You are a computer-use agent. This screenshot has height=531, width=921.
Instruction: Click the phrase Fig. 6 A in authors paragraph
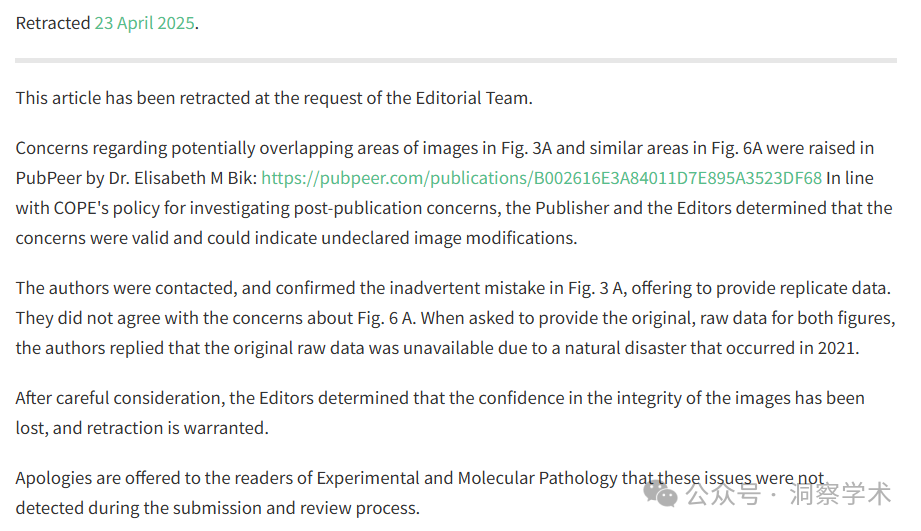tap(386, 318)
